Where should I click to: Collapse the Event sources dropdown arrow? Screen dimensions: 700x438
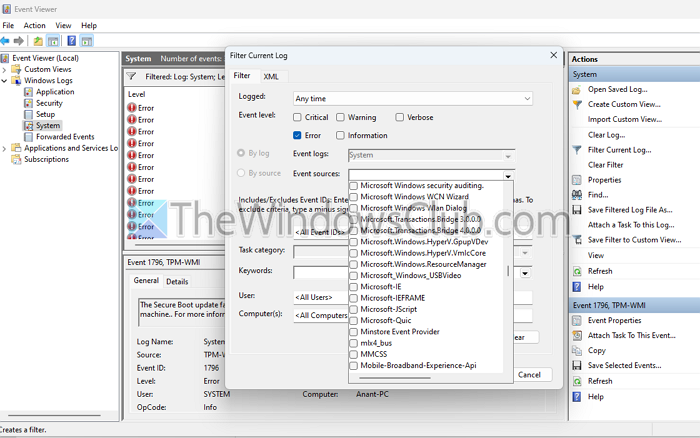coord(508,176)
